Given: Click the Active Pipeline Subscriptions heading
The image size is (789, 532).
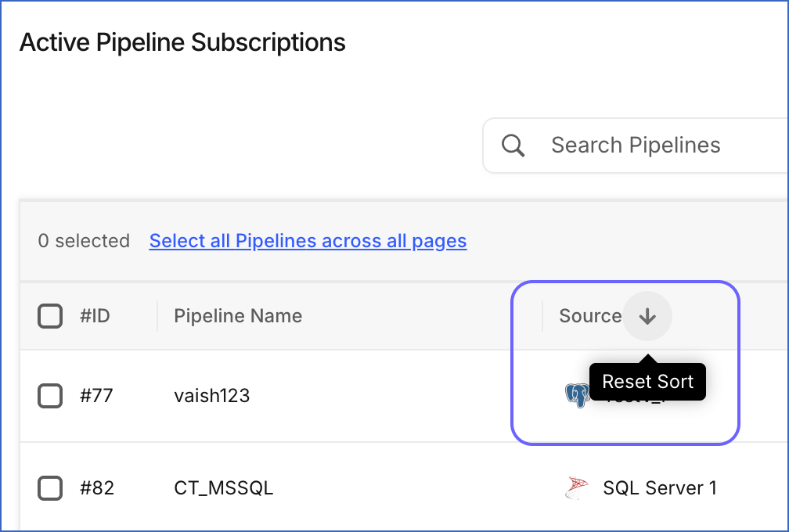Looking at the screenshot, I should click(182, 42).
